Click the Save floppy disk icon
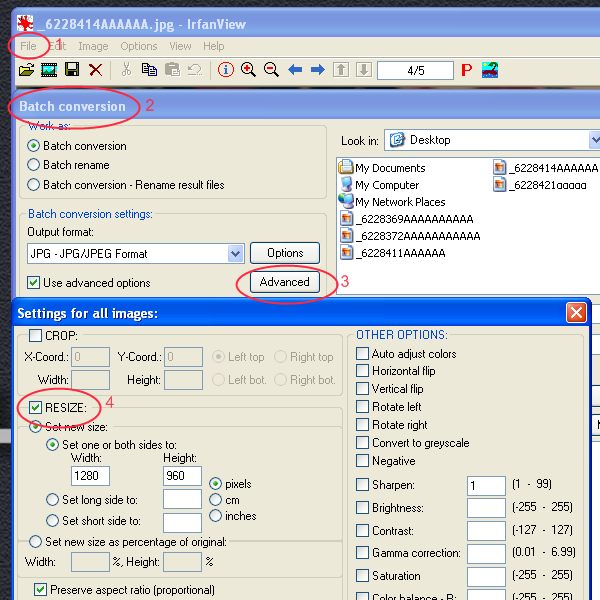Viewport: 600px width, 600px height. coord(72,70)
